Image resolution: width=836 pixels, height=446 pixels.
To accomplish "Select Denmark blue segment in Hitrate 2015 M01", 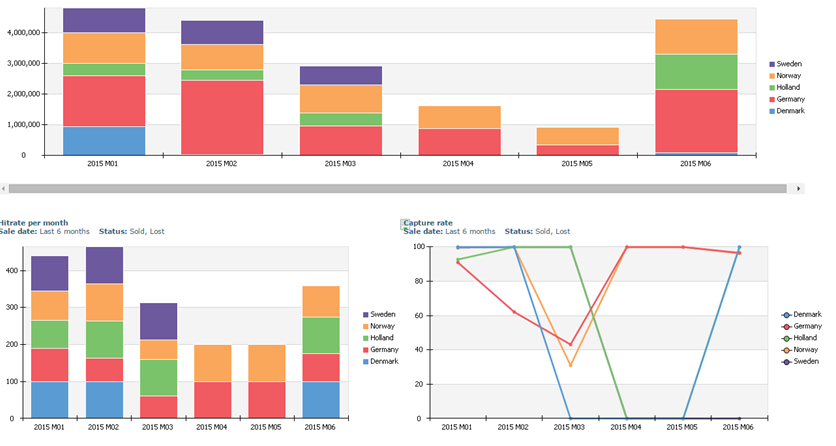I will pos(50,400).
